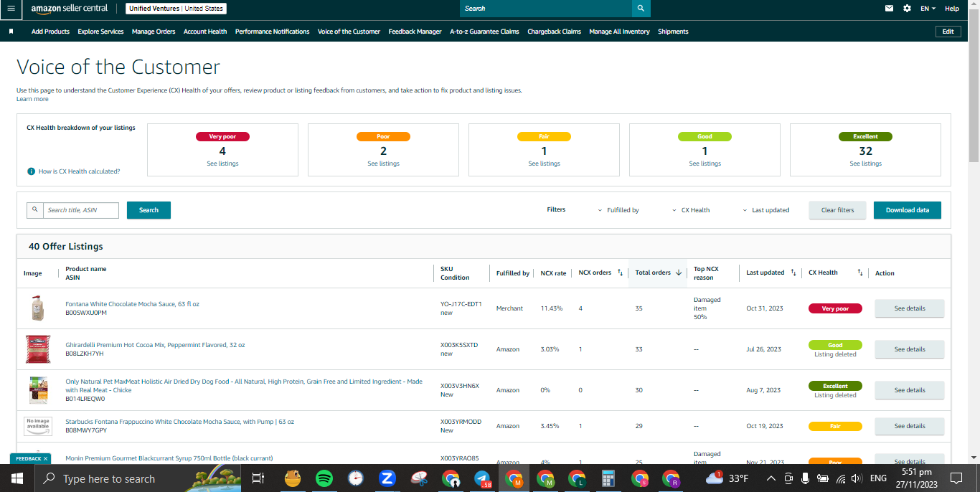Click the Amazon Seller Central logo
Viewport: 980px width, 492px height.
(70, 9)
